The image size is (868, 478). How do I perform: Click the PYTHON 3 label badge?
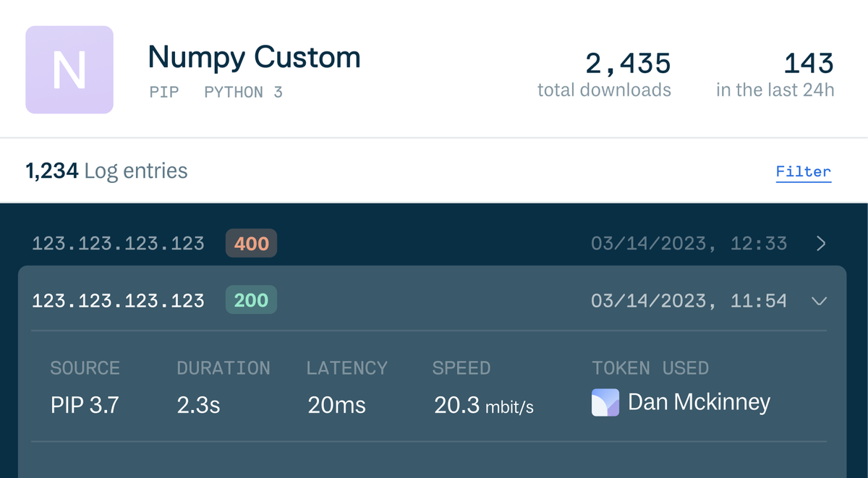[243, 92]
